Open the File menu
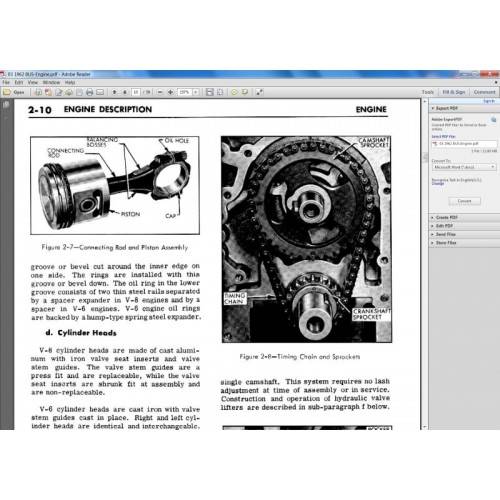The image size is (500, 500). [x=6, y=82]
